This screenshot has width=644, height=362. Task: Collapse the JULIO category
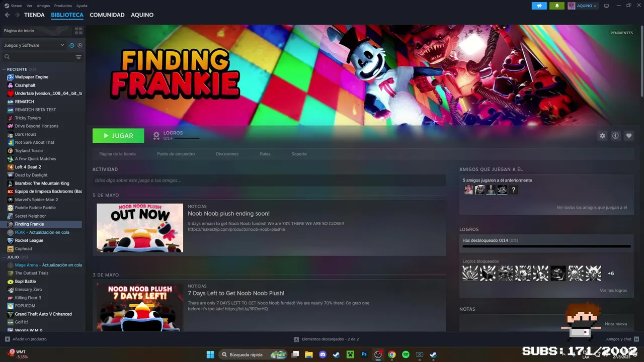[5, 257]
